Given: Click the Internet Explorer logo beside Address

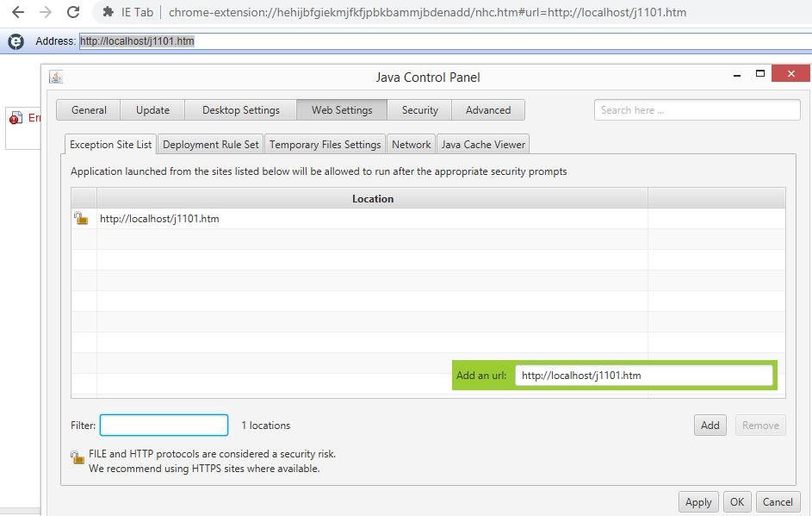Looking at the screenshot, I should pos(15,41).
